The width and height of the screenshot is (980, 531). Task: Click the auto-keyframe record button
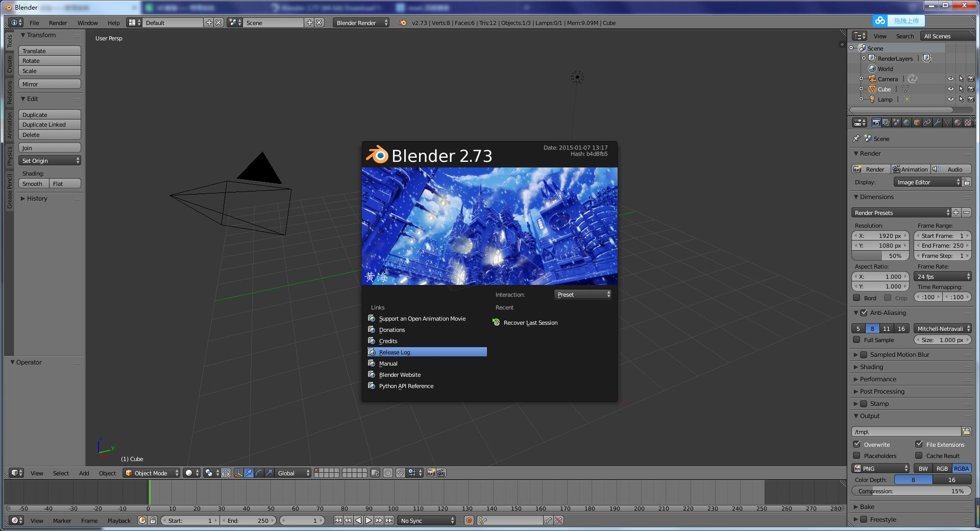(x=469, y=520)
